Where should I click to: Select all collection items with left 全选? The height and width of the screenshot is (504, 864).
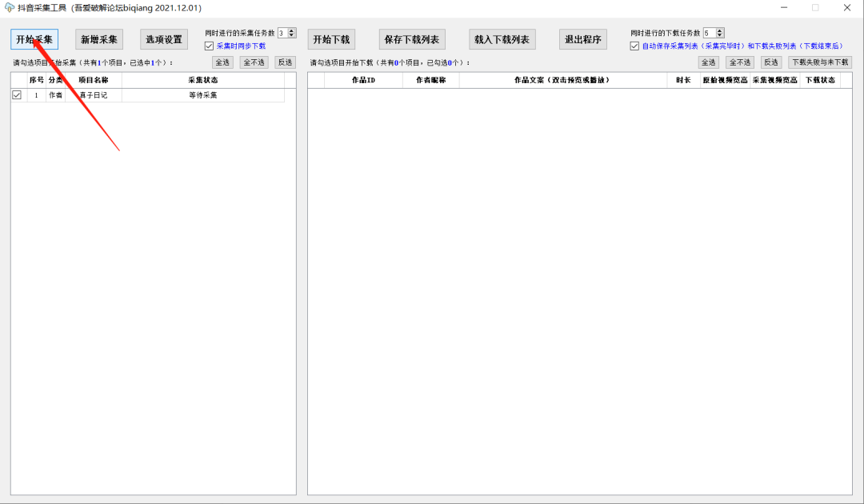[x=222, y=62]
